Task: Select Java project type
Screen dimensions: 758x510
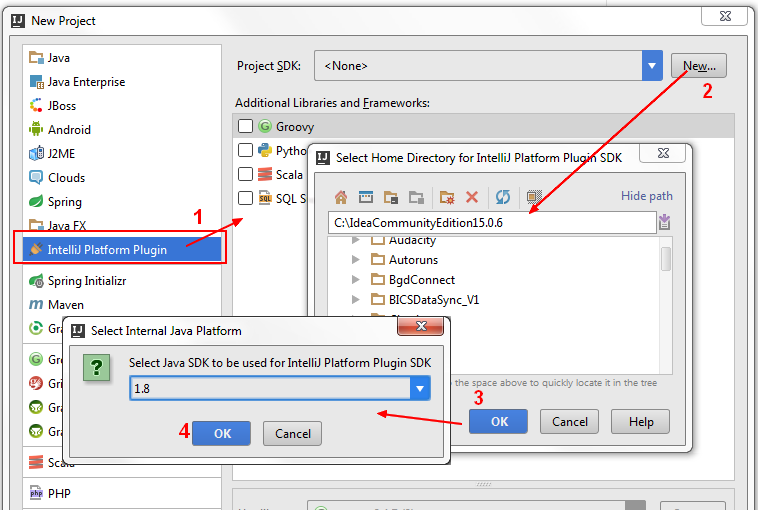Action: (x=122, y=58)
